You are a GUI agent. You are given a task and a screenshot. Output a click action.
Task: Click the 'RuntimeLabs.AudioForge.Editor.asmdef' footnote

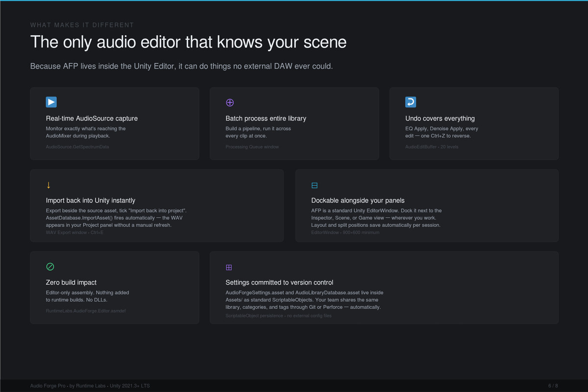[x=86, y=311]
